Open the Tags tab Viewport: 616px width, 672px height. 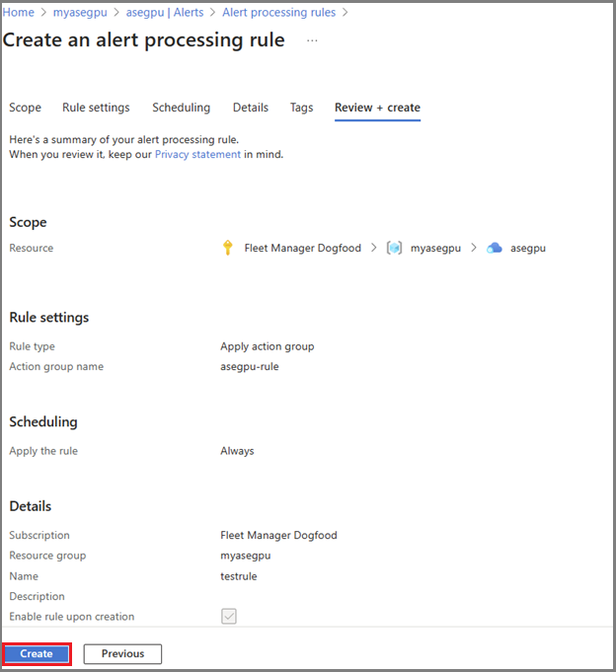302,108
